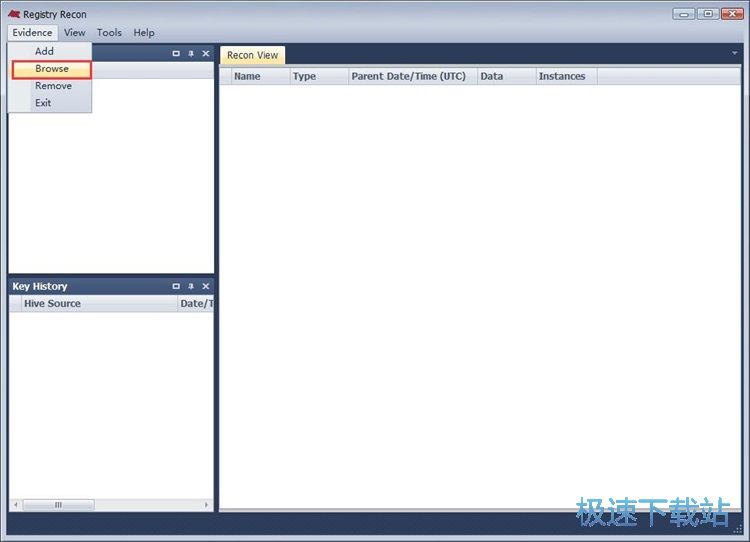This screenshot has height=542, width=750.
Task: Open the Tools menu
Action: click(109, 33)
